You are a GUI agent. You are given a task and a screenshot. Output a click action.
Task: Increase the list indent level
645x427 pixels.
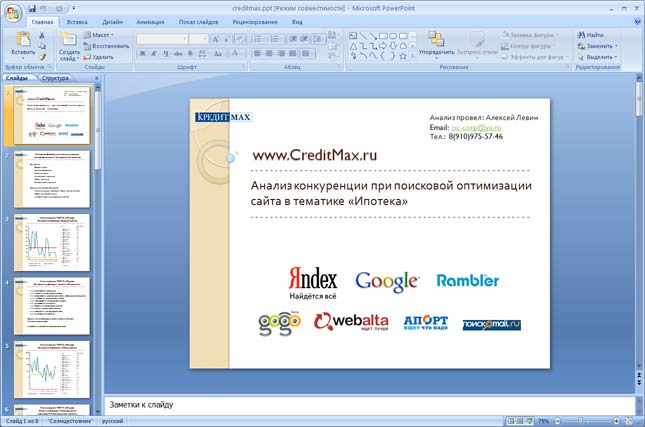304,39
